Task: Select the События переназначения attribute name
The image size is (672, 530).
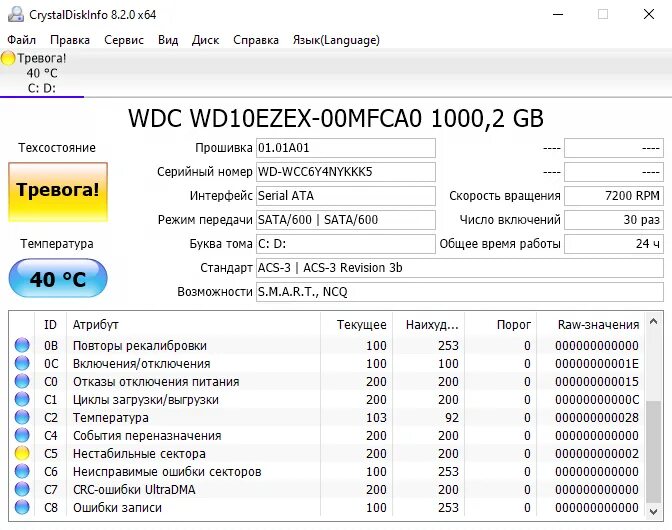Action: (x=147, y=435)
